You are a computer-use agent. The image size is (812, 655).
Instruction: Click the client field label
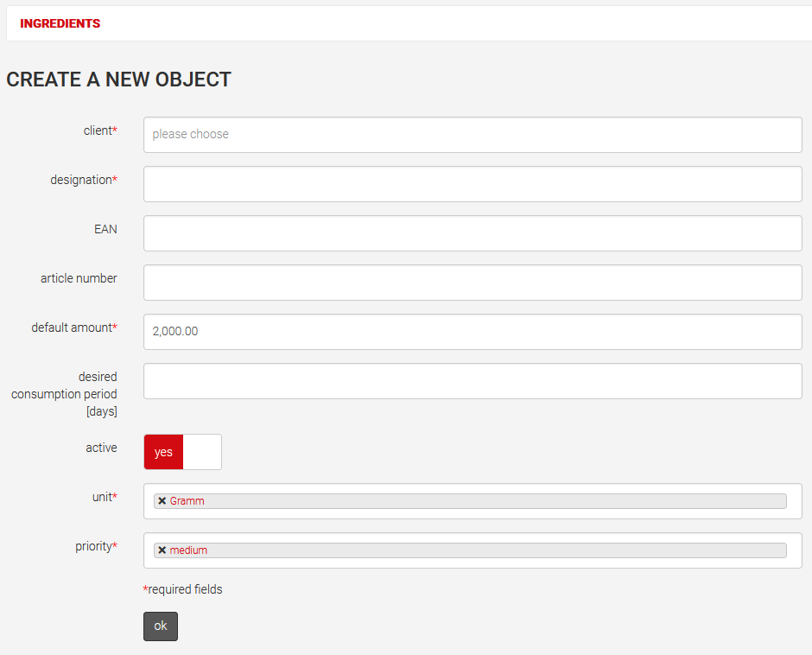(x=99, y=130)
